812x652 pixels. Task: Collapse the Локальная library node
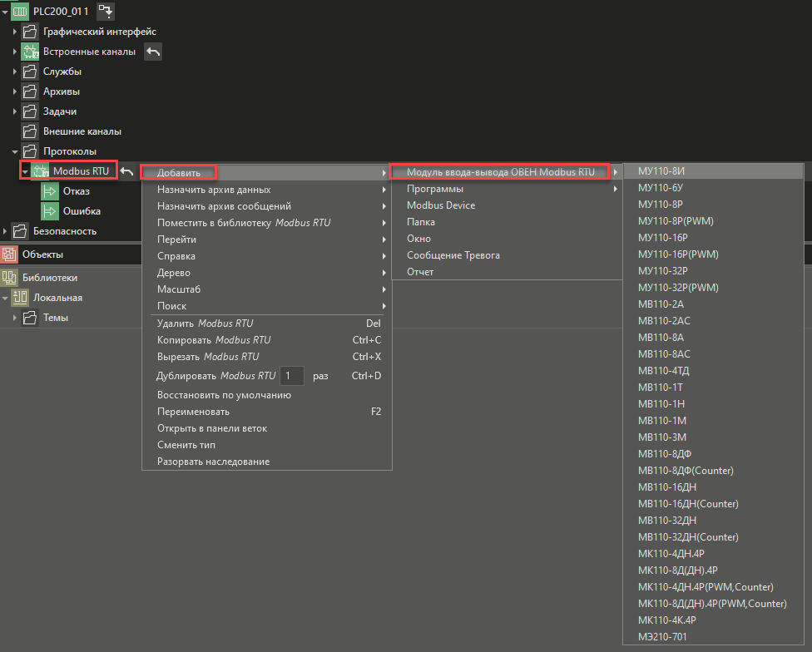pos(5,298)
